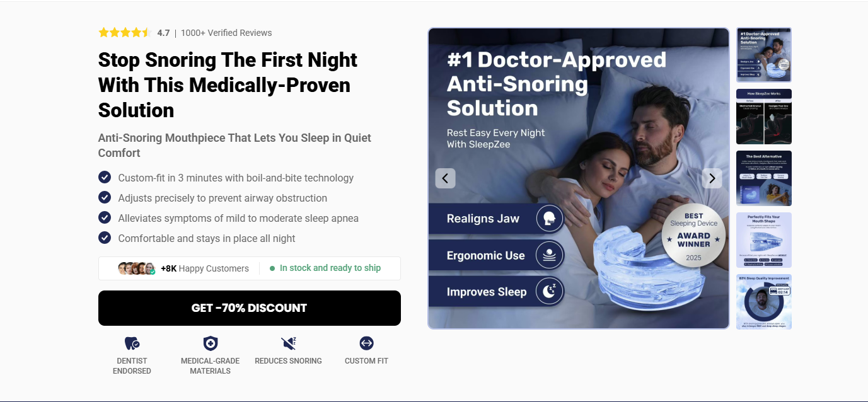Image resolution: width=868 pixels, height=402 pixels.
Task: Click the checkmark beside Comfortable and stays in place
Action: [x=105, y=238]
